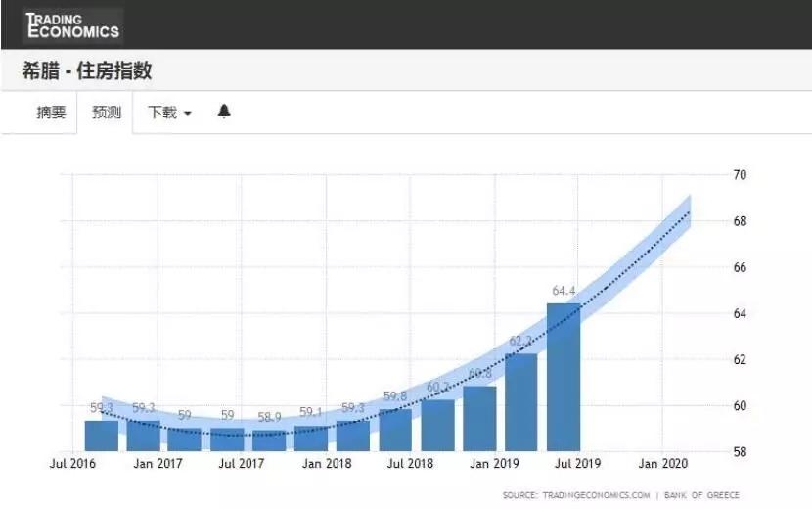Click the Jul 2019 x-axis label

coord(578,463)
